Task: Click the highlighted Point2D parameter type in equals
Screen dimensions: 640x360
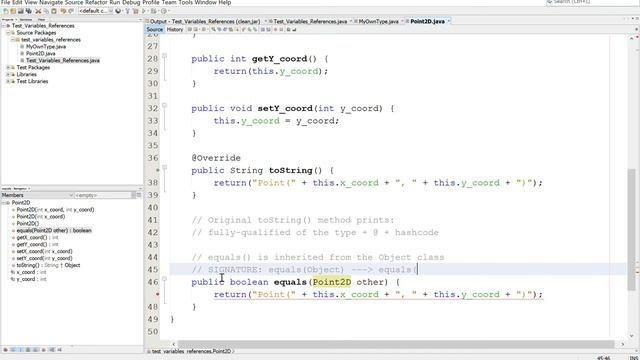Action: 332,282
